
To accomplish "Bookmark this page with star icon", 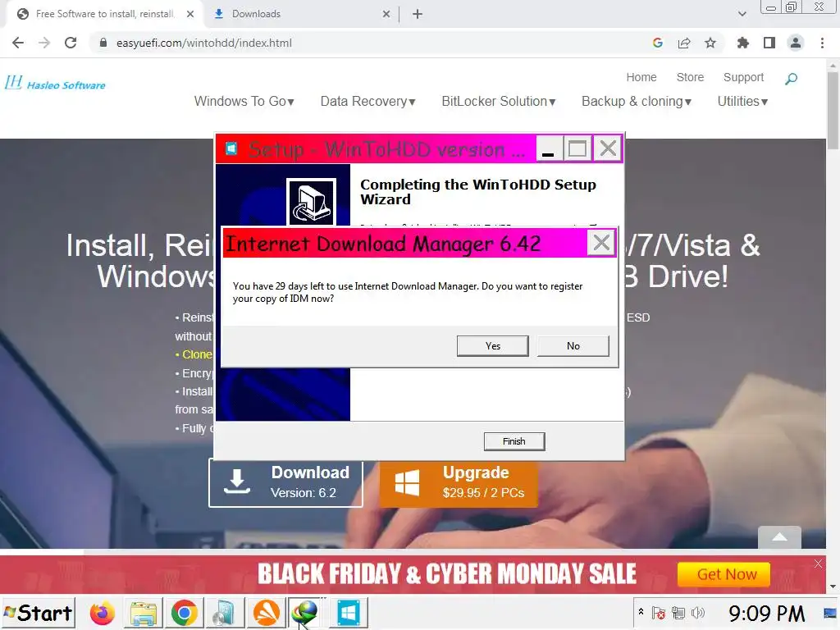I will click(x=710, y=43).
